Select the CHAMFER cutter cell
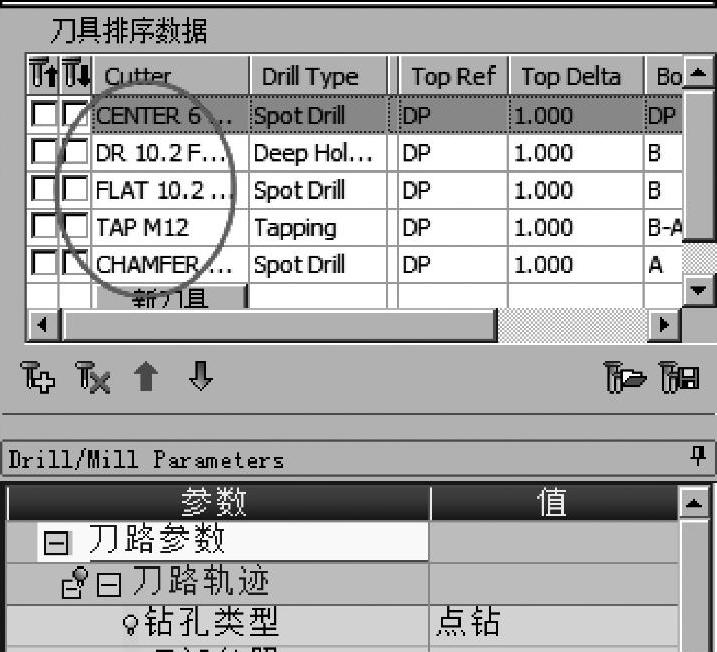Viewport: 717px width, 652px height. tap(170, 265)
